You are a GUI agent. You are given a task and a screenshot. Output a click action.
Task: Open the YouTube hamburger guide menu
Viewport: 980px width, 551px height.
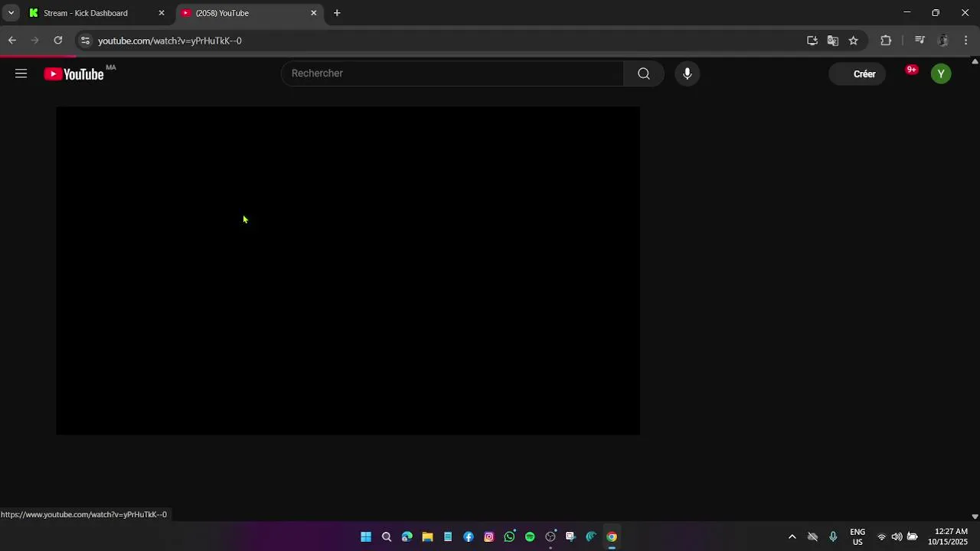click(x=21, y=73)
